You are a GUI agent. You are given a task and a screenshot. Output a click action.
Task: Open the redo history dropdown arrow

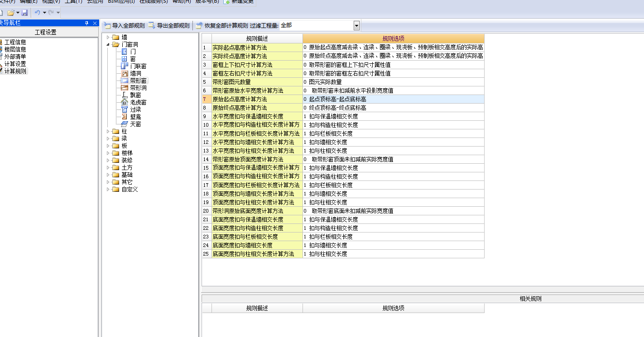(58, 13)
